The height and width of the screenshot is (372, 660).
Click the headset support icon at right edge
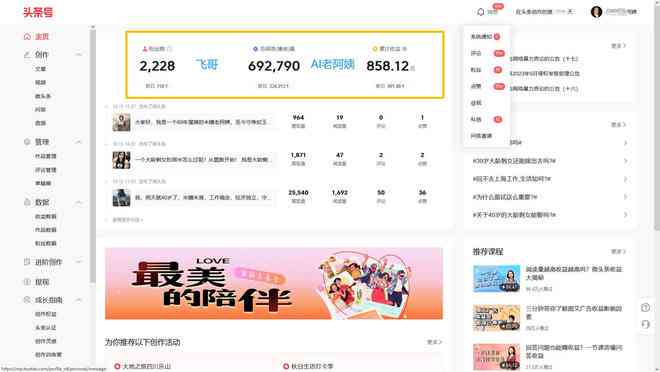[646, 324]
